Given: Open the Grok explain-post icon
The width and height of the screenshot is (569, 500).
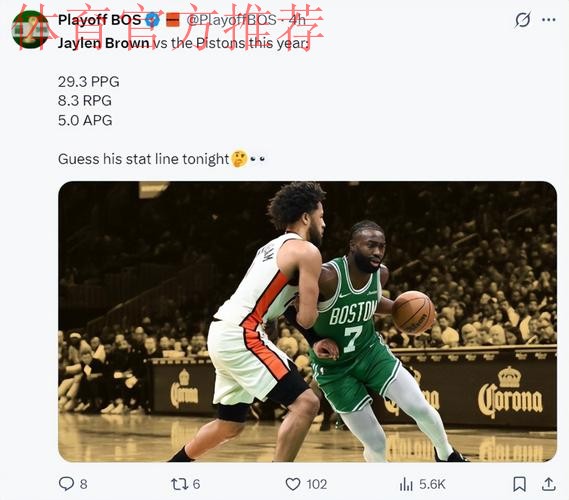Looking at the screenshot, I should [x=523, y=20].
